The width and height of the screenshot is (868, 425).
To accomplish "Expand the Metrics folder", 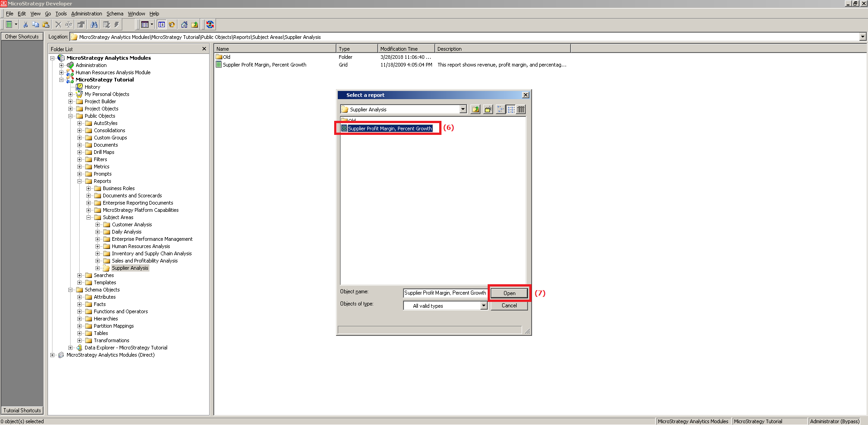I will pos(79,167).
